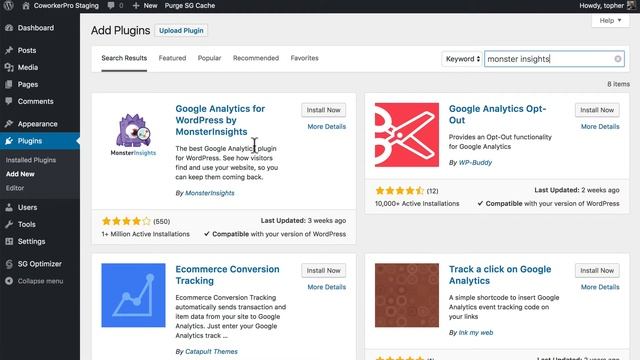Switch to the Featured tab
Image resolution: width=640 pixels, height=360 pixels.
click(172, 58)
